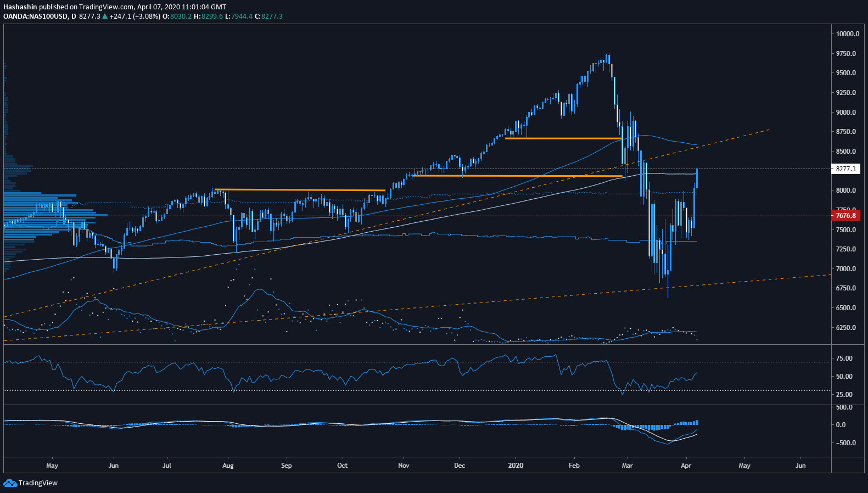Image resolution: width=868 pixels, height=493 pixels.
Task: Click the Feb time axis label
Action: pyautogui.click(x=574, y=466)
